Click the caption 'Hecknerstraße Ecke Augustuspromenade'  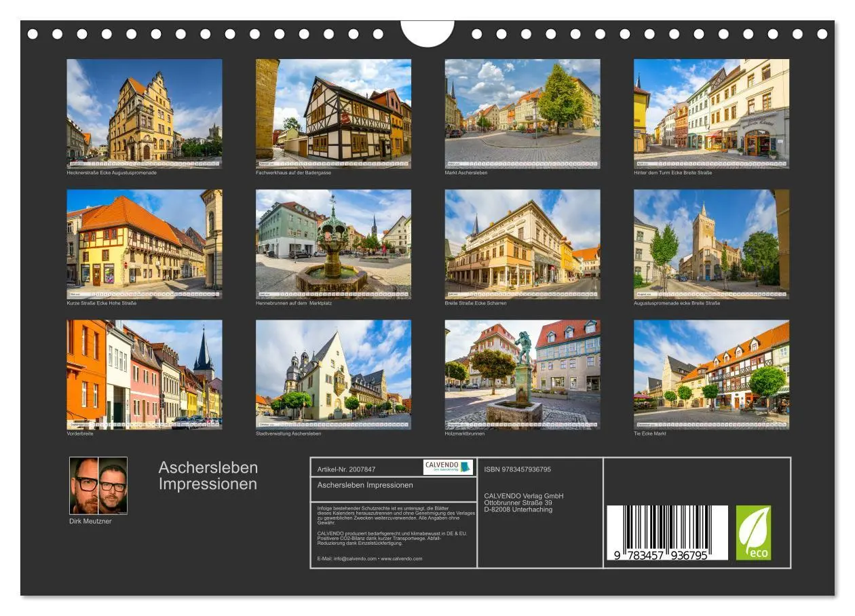112,173
